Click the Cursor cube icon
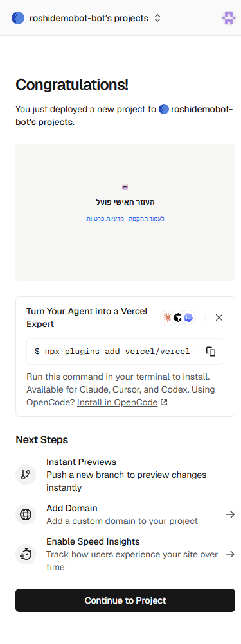 (177, 318)
